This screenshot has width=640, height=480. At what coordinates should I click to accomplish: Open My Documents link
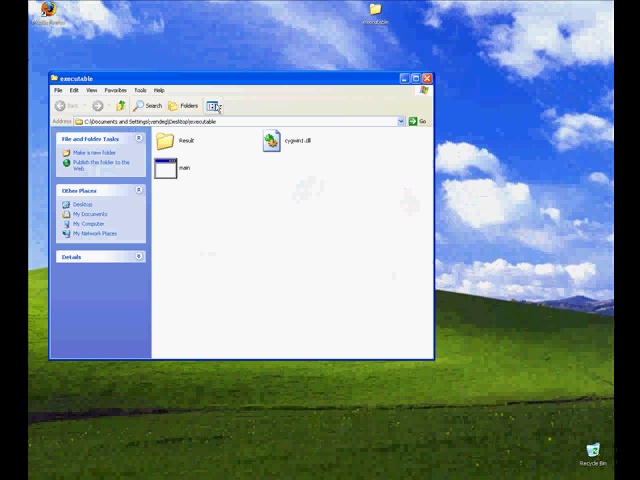(90, 214)
